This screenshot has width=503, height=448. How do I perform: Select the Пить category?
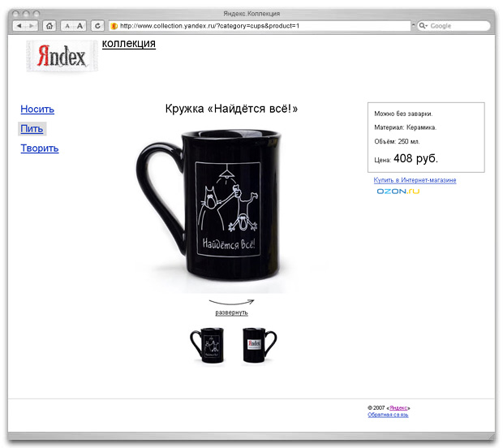tap(32, 128)
